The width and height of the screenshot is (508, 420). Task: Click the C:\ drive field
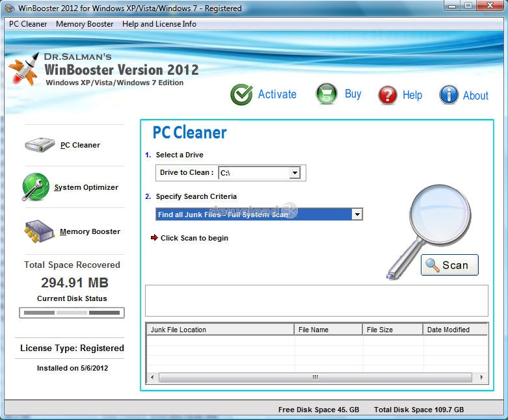pyautogui.click(x=254, y=172)
